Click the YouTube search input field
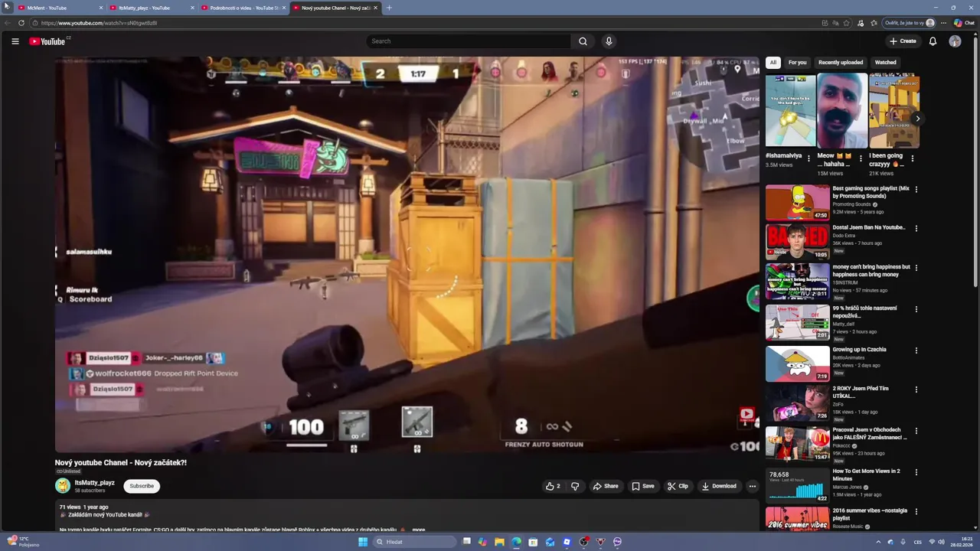Viewport: 980px width, 551px height. [468, 41]
